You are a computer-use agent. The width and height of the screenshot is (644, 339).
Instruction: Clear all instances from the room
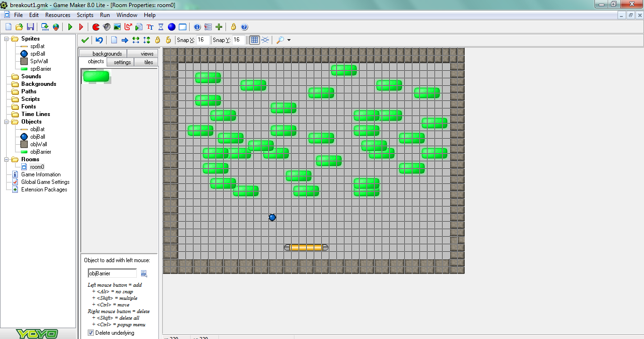point(114,40)
